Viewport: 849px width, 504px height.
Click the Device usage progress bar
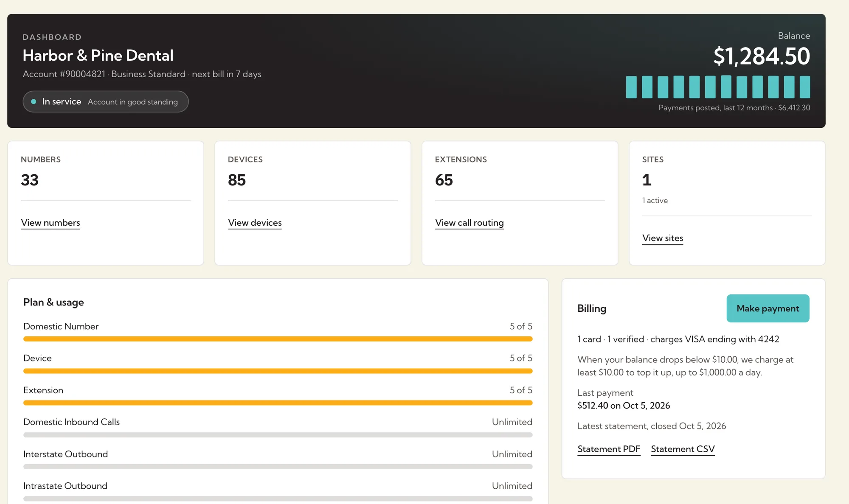pos(278,371)
